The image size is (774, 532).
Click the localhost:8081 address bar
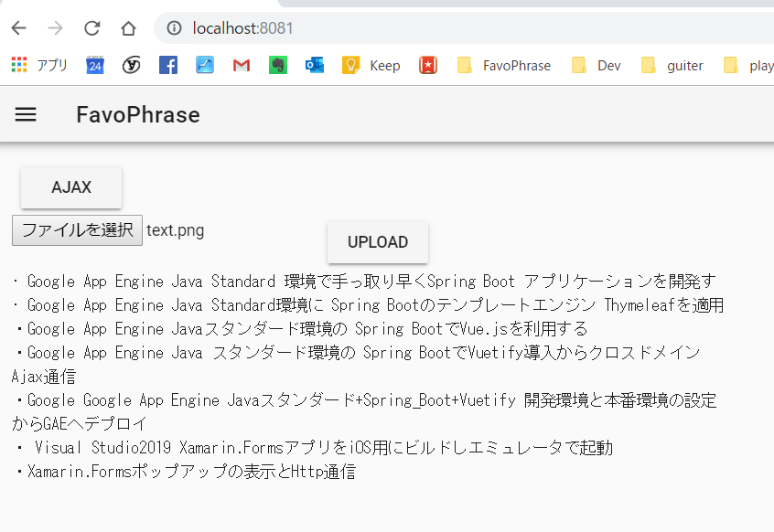(x=457, y=28)
